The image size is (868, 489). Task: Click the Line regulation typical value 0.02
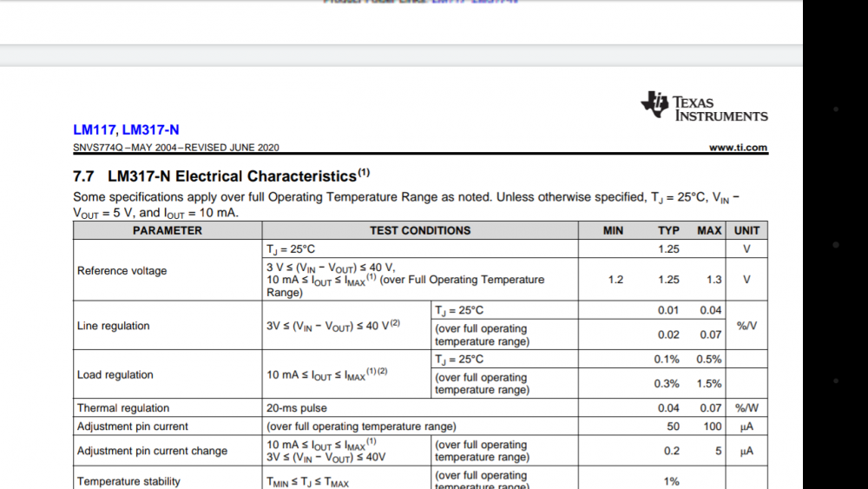click(x=668, y=334)
